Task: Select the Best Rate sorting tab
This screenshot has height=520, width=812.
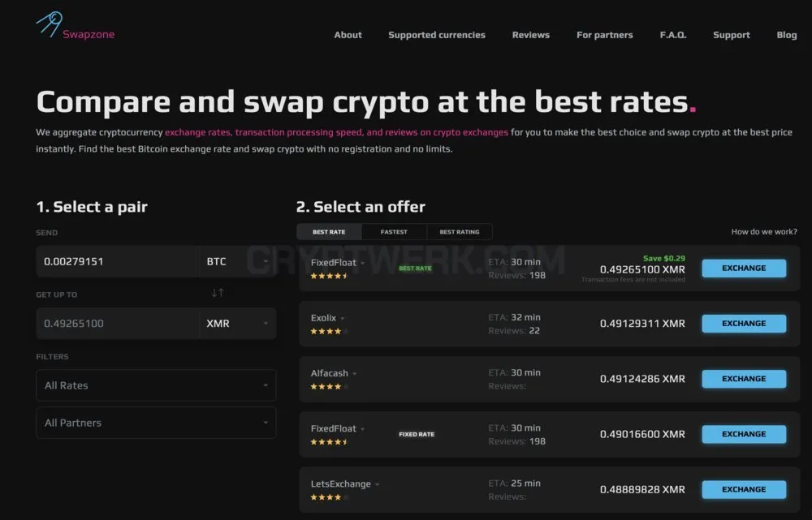Action: pos(329,232)
